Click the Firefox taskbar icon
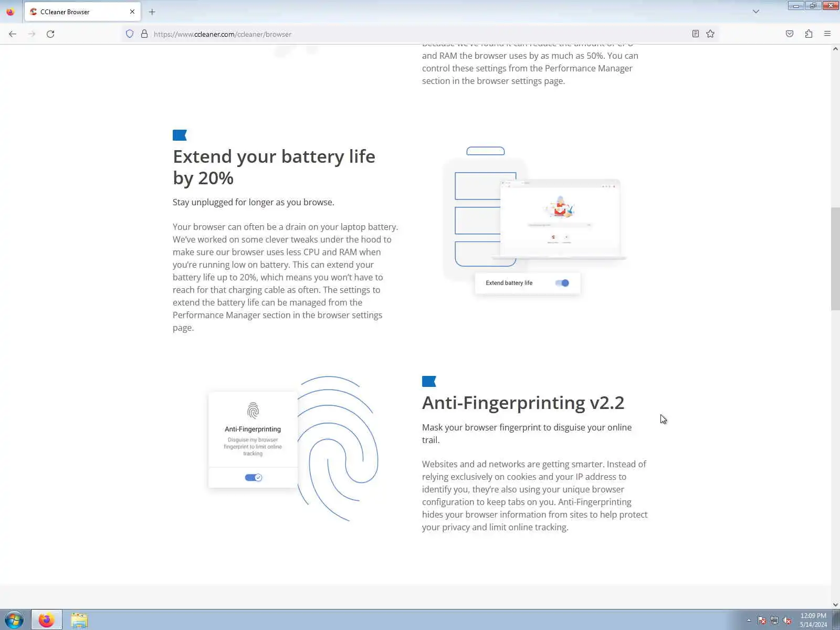The width and height of the screenshot is (840, 630). (x=46, y=620)
